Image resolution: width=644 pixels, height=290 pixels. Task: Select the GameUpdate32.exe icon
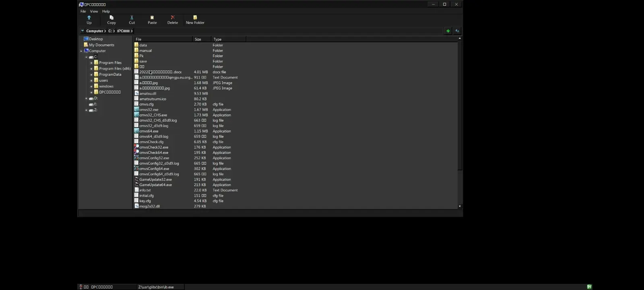pyautogui.click(x=136, y=179)
